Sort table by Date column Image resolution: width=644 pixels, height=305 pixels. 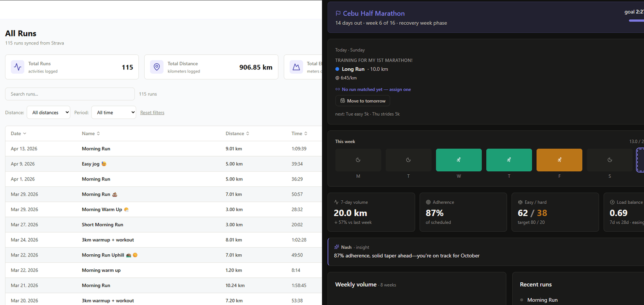[18, 134]
